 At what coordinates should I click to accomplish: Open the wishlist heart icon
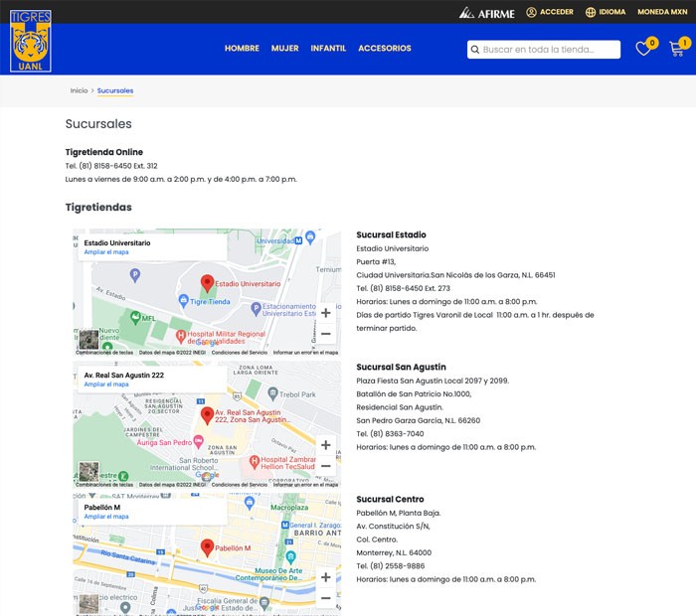point(642,49)
